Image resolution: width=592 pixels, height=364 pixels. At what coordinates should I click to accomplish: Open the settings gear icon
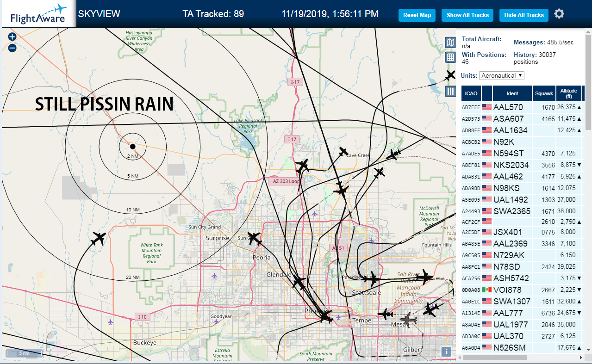(559, 14)
